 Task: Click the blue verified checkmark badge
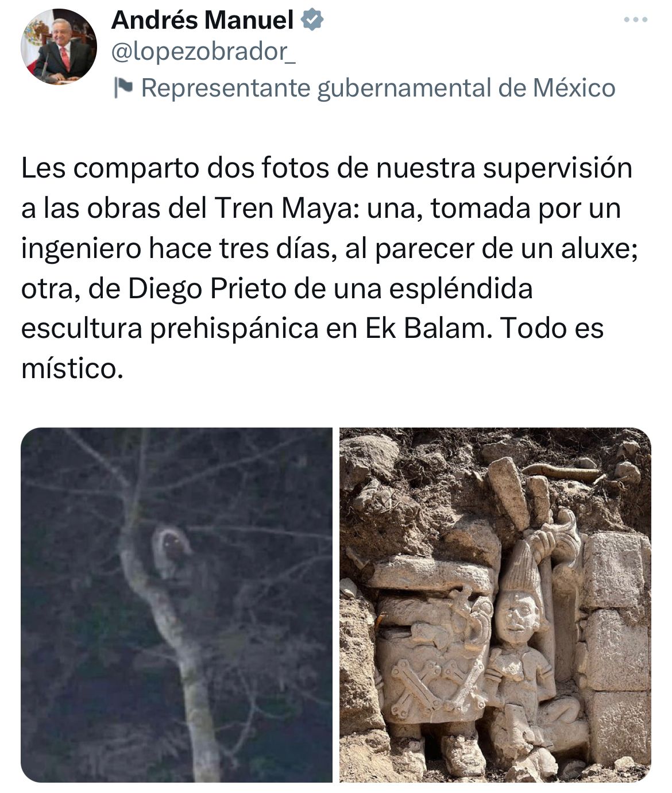[312, 20]
